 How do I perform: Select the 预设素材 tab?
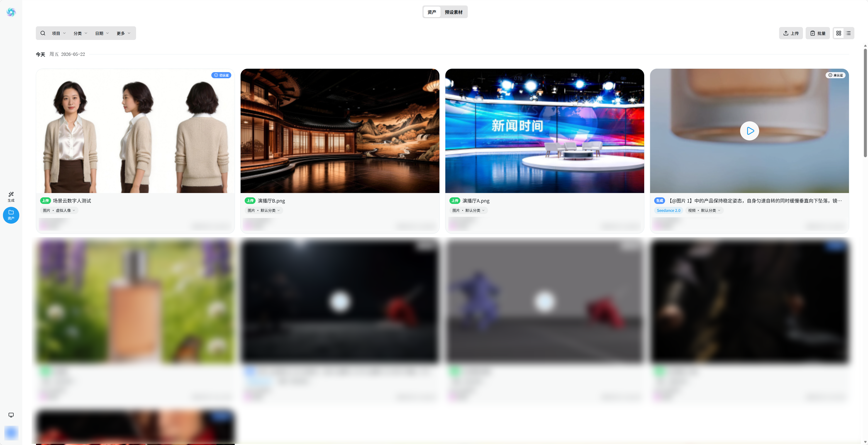(x=454, y=12)
